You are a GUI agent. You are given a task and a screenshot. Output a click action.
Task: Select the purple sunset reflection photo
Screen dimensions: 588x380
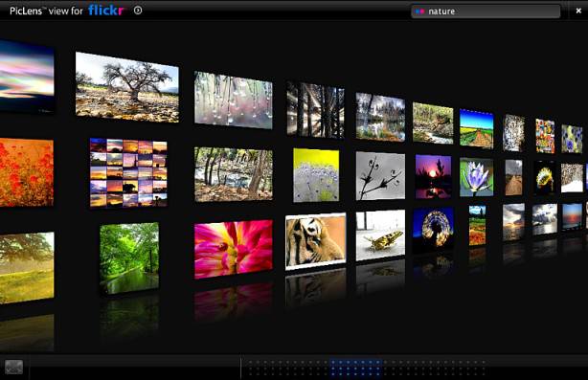tap(433, 176)
